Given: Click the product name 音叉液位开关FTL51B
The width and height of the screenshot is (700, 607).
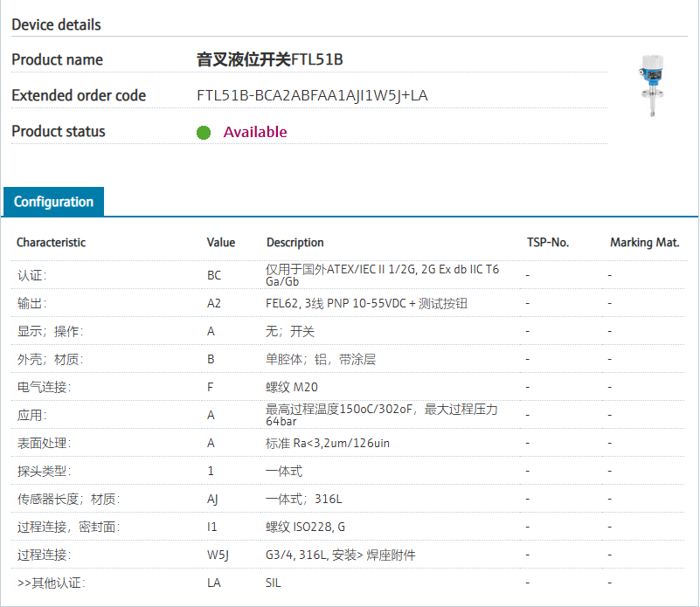Looking at the screenshot, I should [269, 60].
